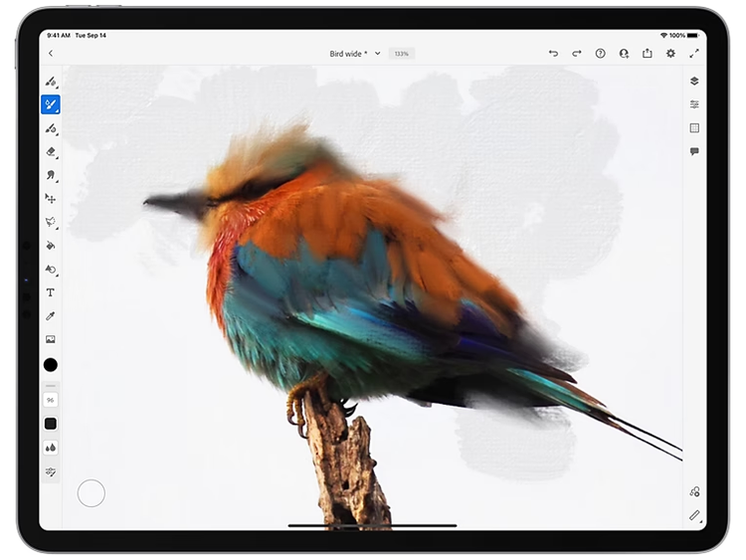Tap the touch shortcut circle
This screenshot has height=560, width=746.
[91, 493]
